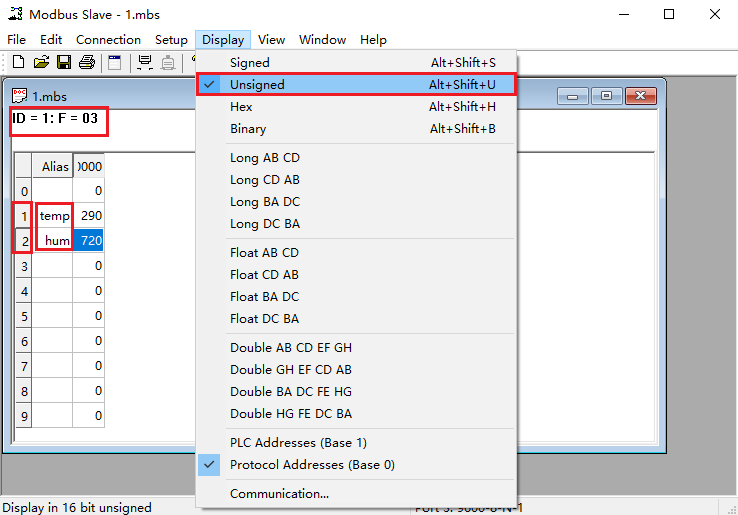Click the 1.mbs document icon in child window
This screenshot has height=515, width=738.
pyautogui.click(x=19, y=96)
